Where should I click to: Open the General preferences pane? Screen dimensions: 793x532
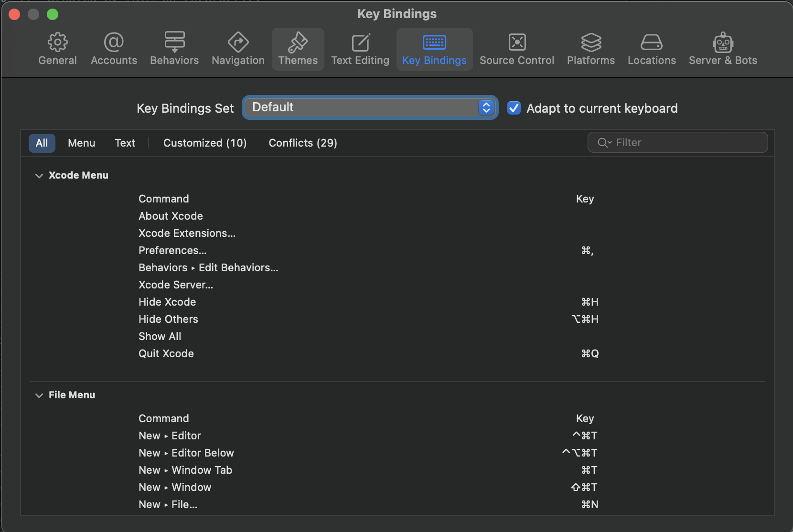(x=57, y=49)
